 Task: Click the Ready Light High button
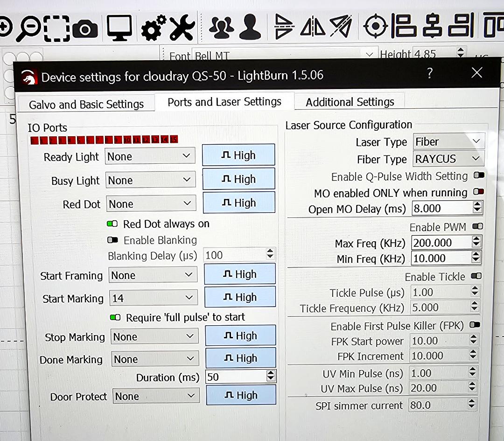click(x=238, y=155)
